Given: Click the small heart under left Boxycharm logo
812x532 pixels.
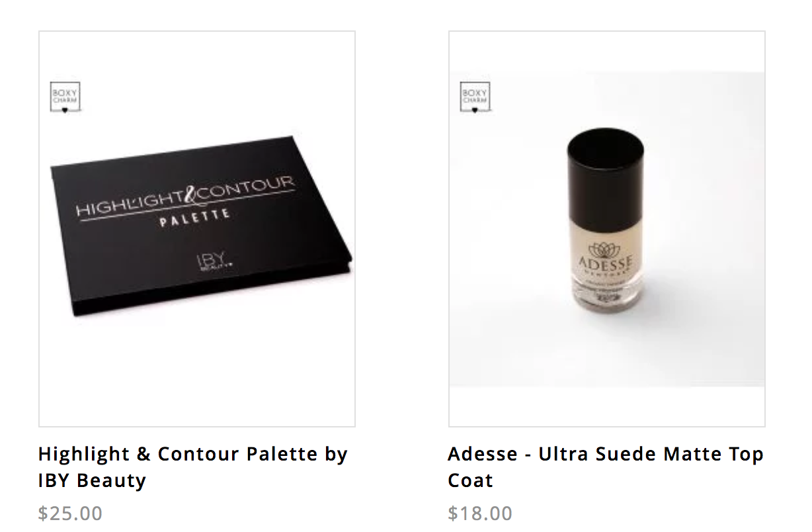Looking at the screenshot, I should (65, 111).
